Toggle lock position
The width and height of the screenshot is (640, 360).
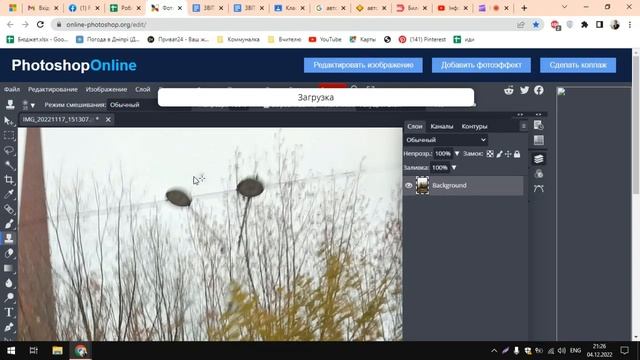[x=508, y=154]
